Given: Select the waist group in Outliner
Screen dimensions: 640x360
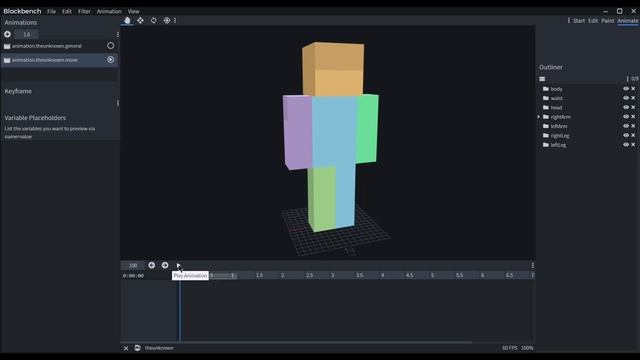Looking at the screenshot, I should (x=556, y=98).
